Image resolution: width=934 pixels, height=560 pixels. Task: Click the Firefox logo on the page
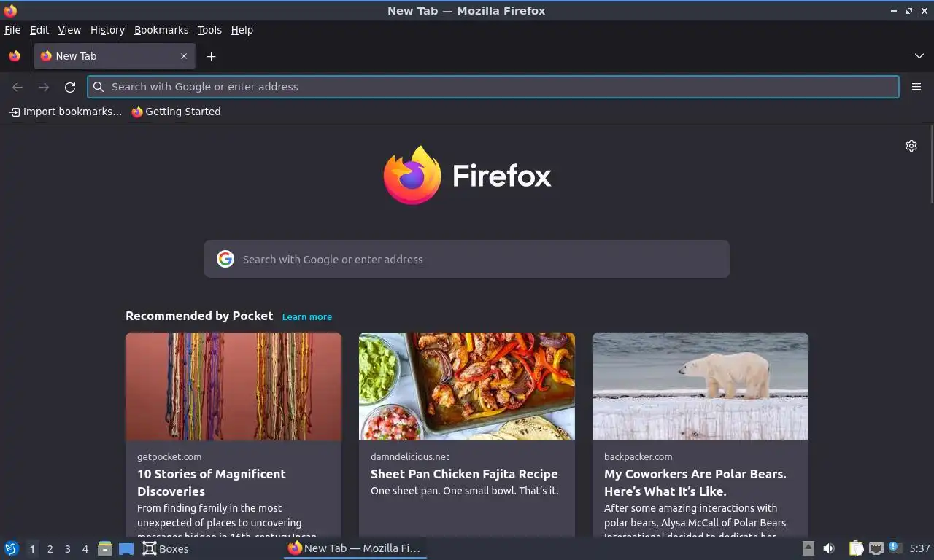pyautogui.click(x=467, y=175)
